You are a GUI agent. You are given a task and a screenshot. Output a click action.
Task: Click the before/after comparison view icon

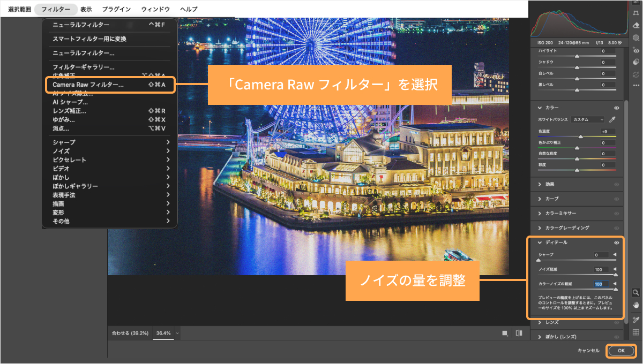tap(518, 333)
